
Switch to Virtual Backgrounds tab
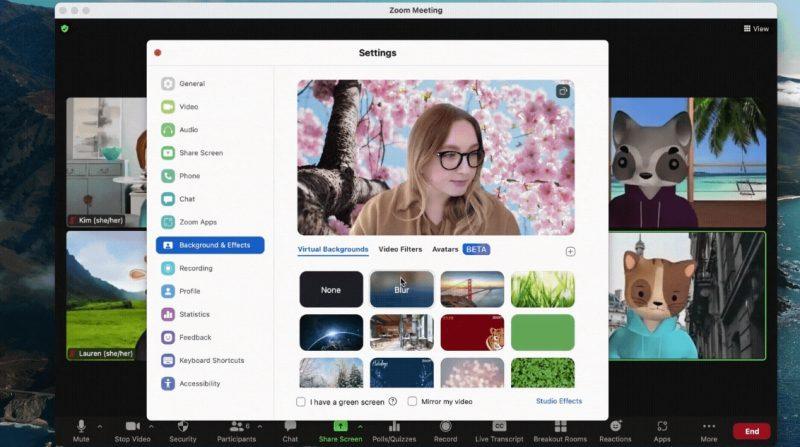click(333, 250)
